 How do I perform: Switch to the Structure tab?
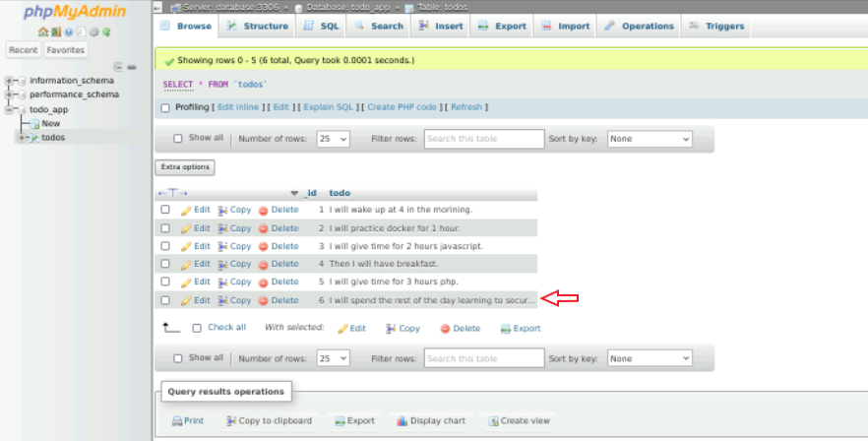coord(258,27)
